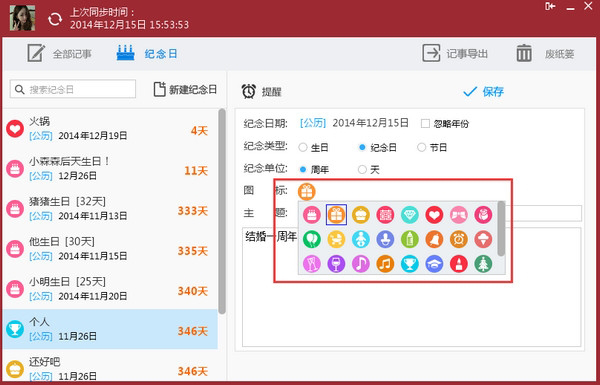Save the anniversary with 保存
This screenshot has height=385, width=600.
484,91
